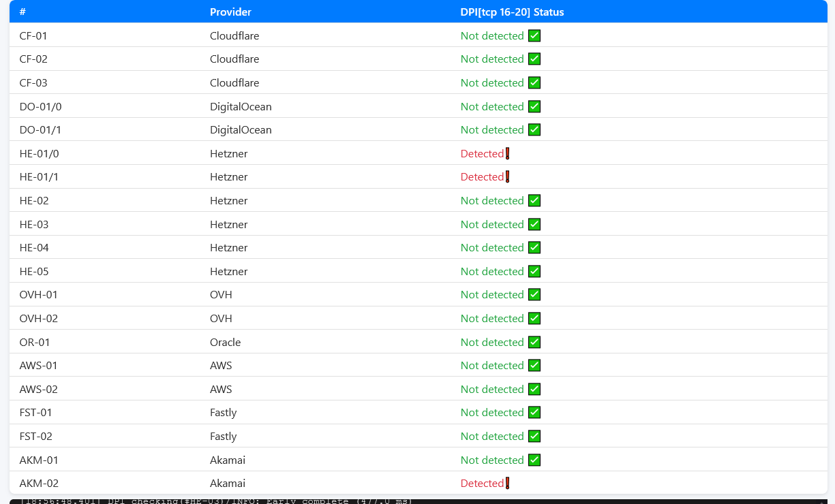Select the FST-02 row identifier
This screenshot has width=835, height=504.
(x=35, y=437)
